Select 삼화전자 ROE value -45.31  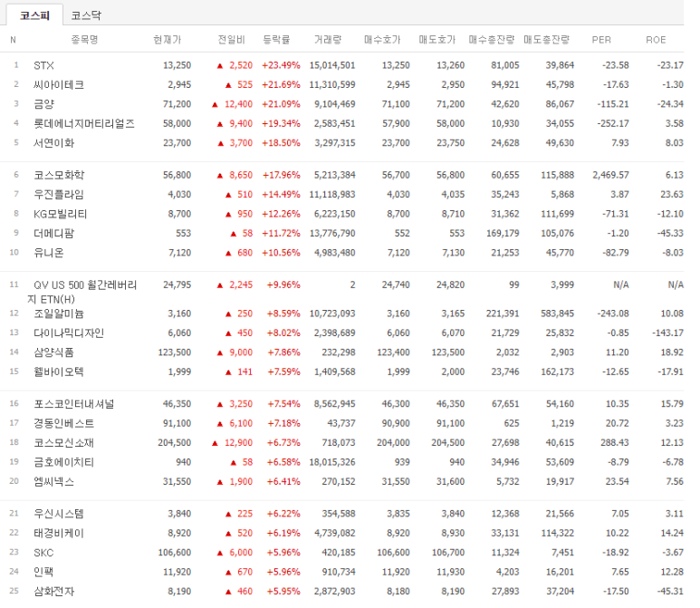(x=670, y=592)
